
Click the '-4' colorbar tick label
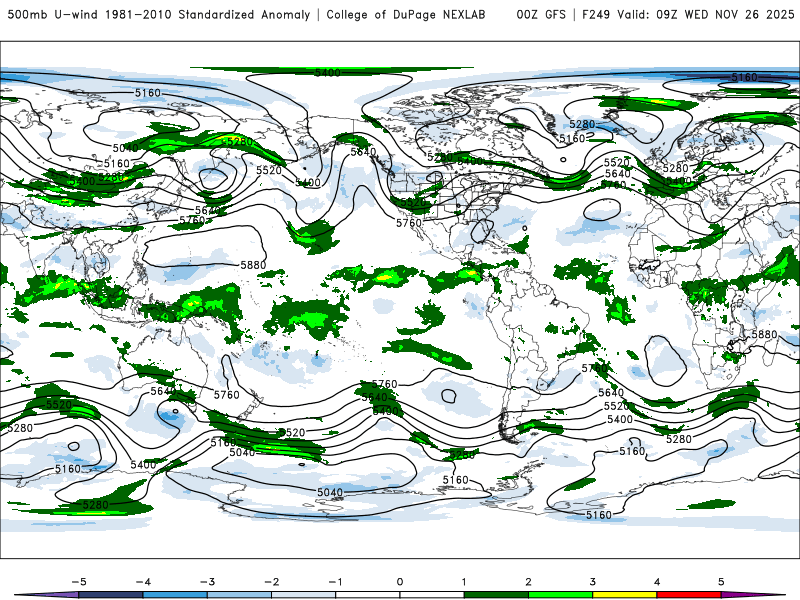[143, 582]
